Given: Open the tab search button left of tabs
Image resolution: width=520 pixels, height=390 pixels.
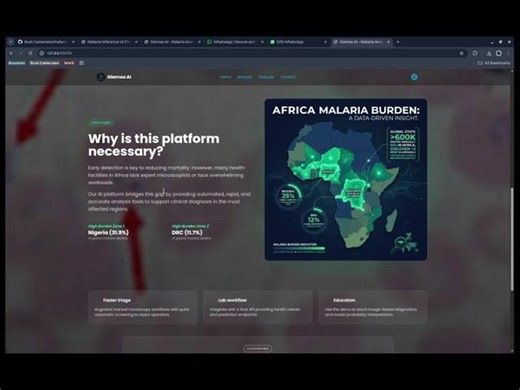Looking at the screenshot, I should [11, 42].
